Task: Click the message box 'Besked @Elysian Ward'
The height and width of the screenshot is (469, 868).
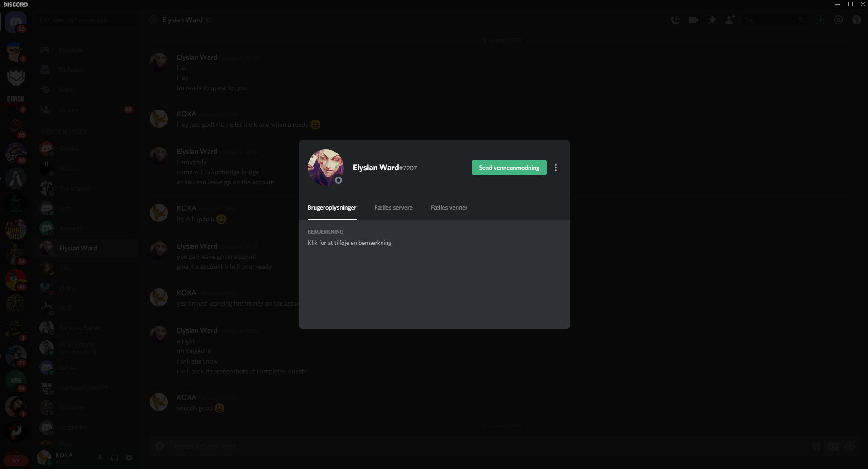Action: click(489, 446)
